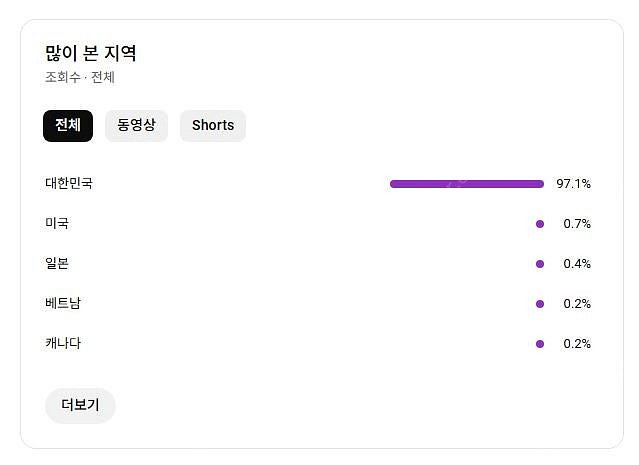
Task: Click the 0.2% value for 베트남
Action: click(x=577, y=304)
